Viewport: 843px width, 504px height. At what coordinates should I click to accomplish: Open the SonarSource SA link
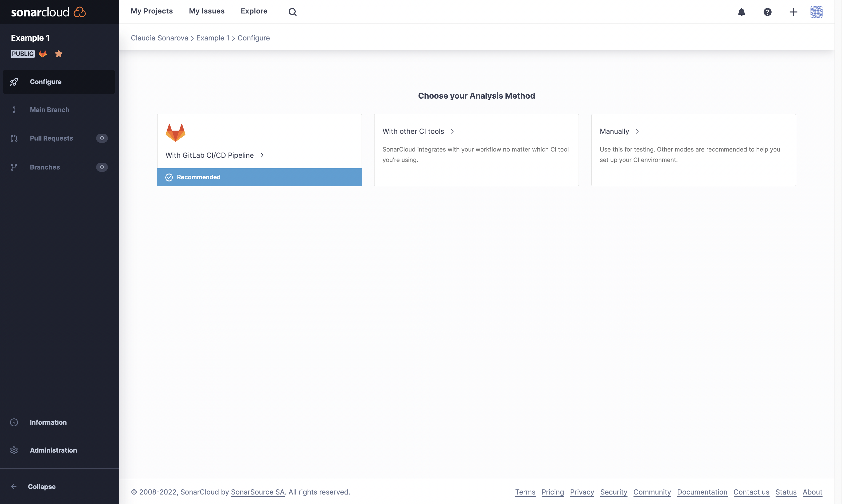258,492
